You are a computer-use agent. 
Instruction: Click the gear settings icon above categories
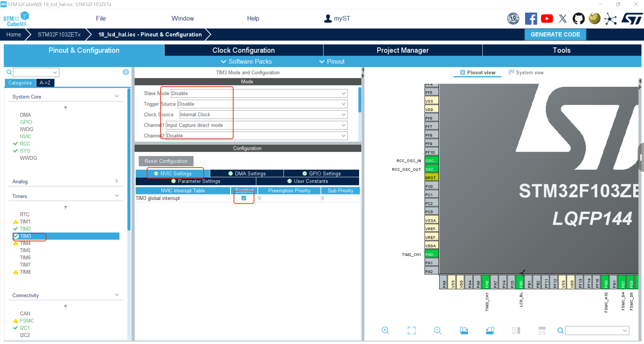click(x=126, y=72)
